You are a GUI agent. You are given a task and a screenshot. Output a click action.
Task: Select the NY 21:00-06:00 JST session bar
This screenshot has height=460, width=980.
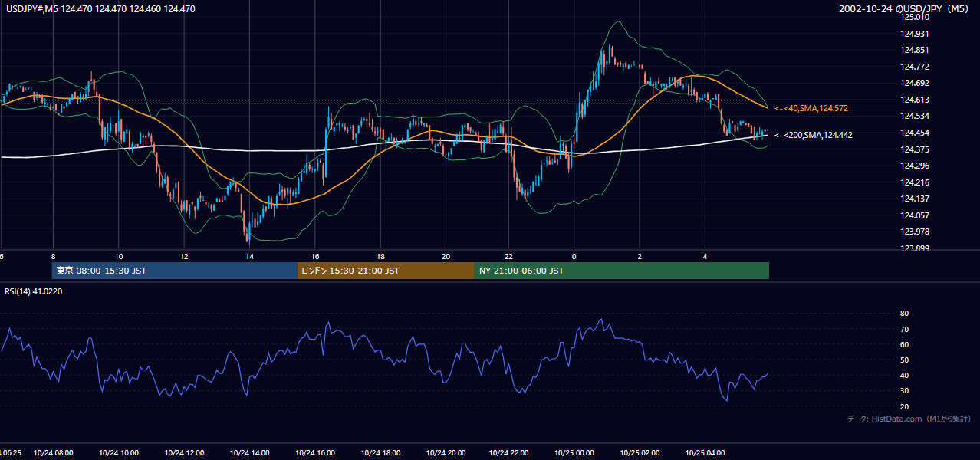pos(622,271)
